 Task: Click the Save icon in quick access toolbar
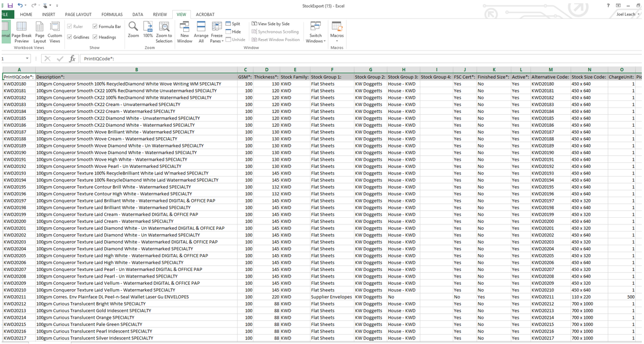(x=10, y=5)
